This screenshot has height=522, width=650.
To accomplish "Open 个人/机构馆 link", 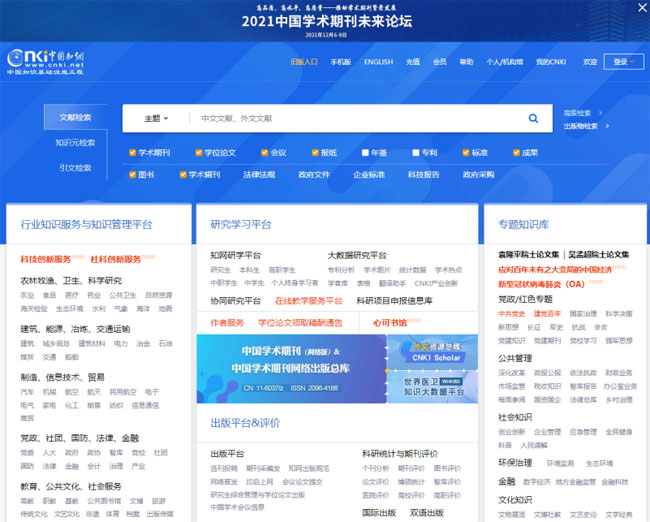I will pyautogui.click(x=504, y=62).
